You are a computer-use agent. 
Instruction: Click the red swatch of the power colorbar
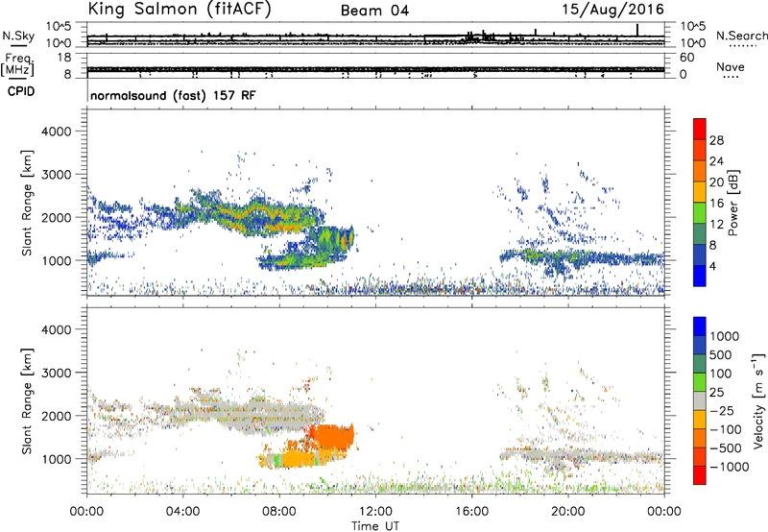[x=700, y=130]
